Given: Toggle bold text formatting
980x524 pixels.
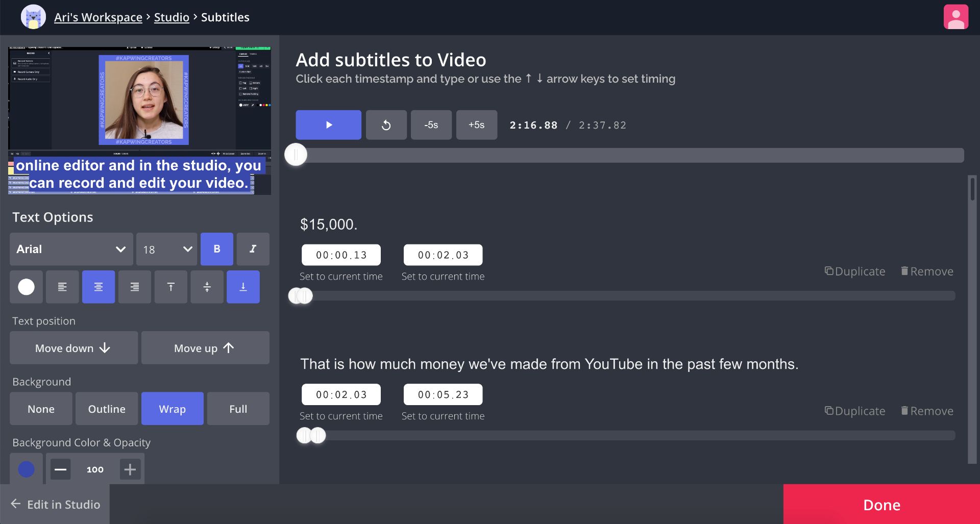Looking at the screenshot, I should (x=217, y=249).
